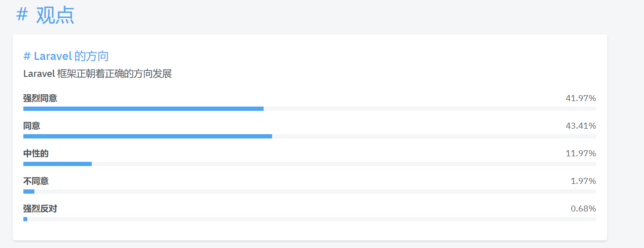Image resolution: width=644 pixels, height=248 pixels.
Task: Click the 1.97% percentage value
Action: 583,181
